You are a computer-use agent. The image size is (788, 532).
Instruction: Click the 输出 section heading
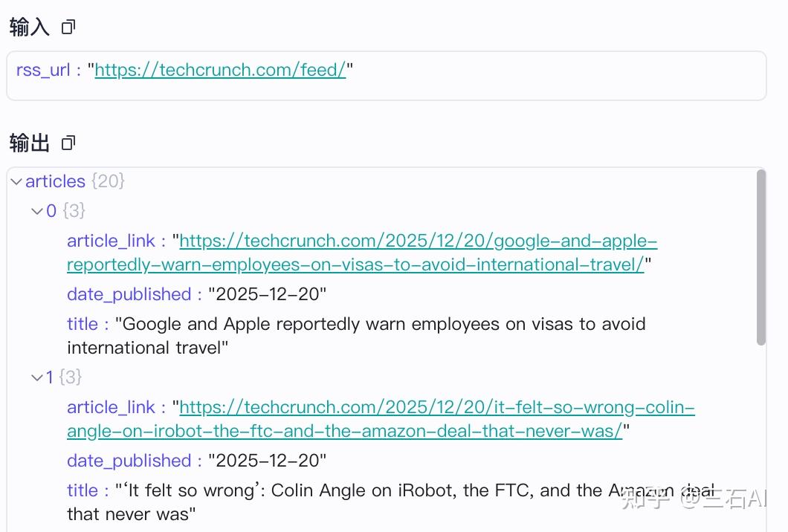click(30, 143)
